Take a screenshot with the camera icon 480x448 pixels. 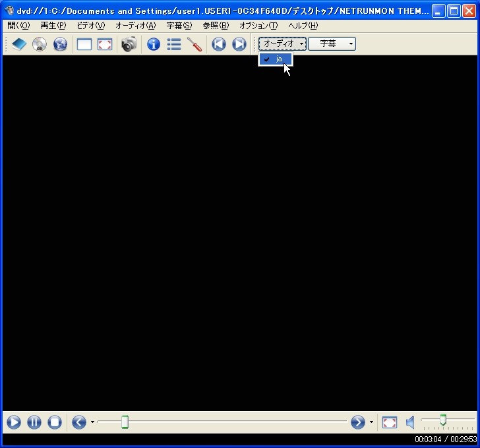(x=129, y=44)
